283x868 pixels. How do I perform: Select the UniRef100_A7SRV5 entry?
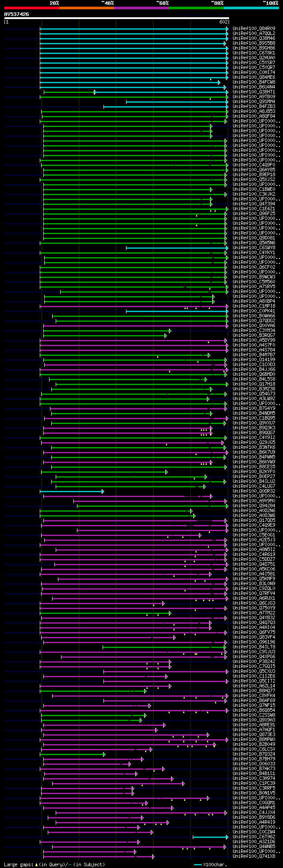pyautogui.click(x=254, y=287)
